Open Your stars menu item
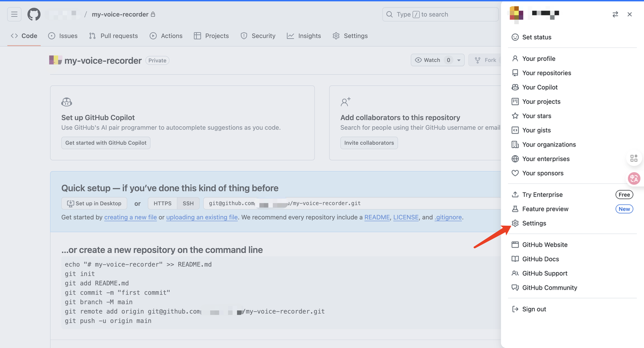The width and height of the screenshot is (644, 348). click(536, 116)
